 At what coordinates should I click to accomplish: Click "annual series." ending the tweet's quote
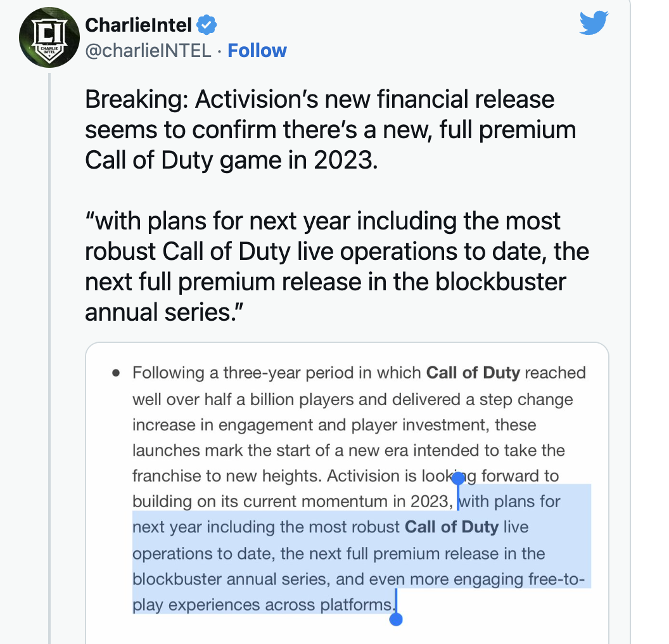tap(165, 312)
